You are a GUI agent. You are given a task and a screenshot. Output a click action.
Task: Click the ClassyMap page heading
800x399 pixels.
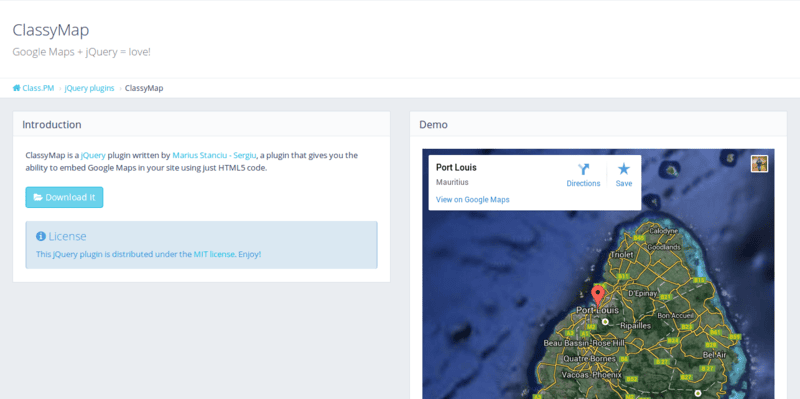tap(51, 30)
